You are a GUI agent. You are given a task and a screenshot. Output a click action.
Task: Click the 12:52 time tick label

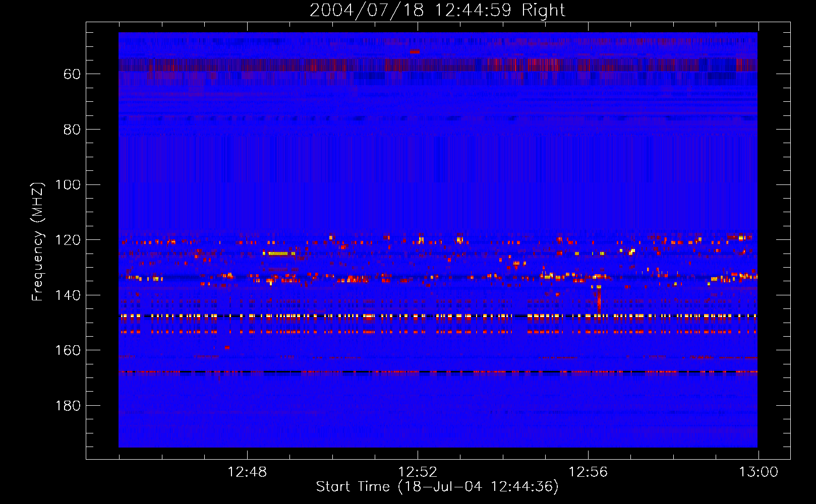(x=418, y=472)
